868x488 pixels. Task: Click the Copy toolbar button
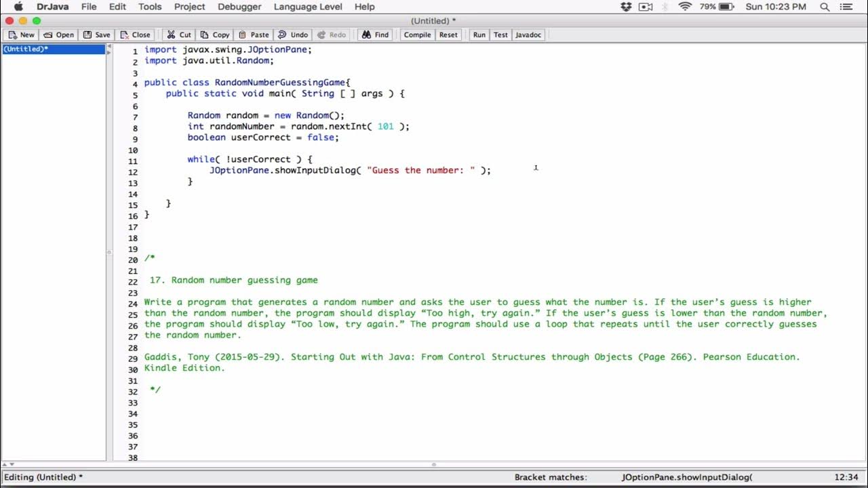[x=214, y=35]
